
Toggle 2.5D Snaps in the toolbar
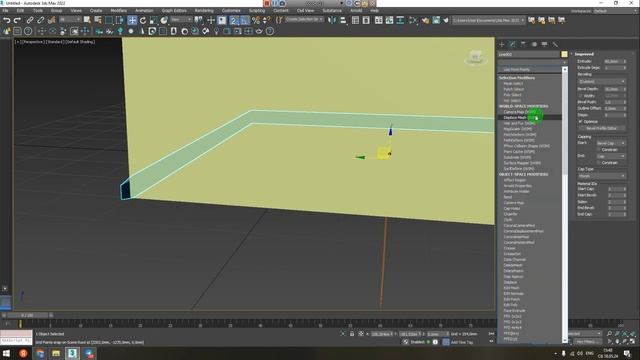[234, 20]
